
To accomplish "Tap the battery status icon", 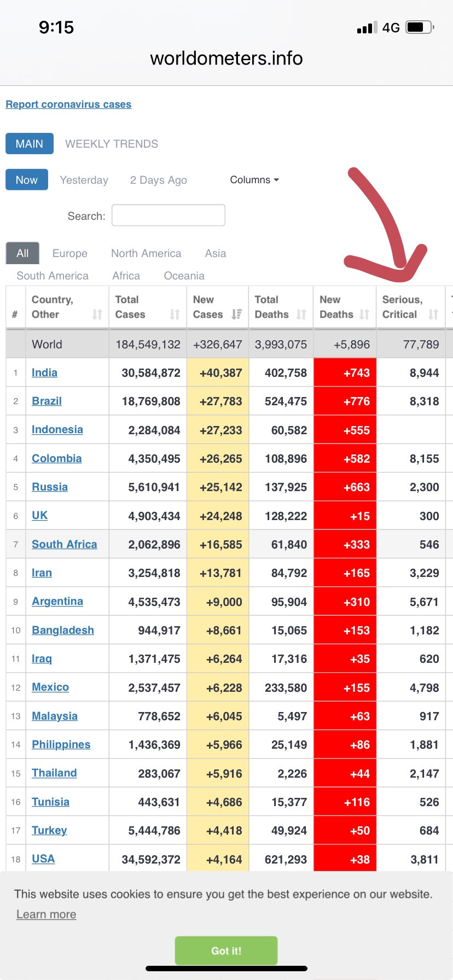I will pos(420,27).
